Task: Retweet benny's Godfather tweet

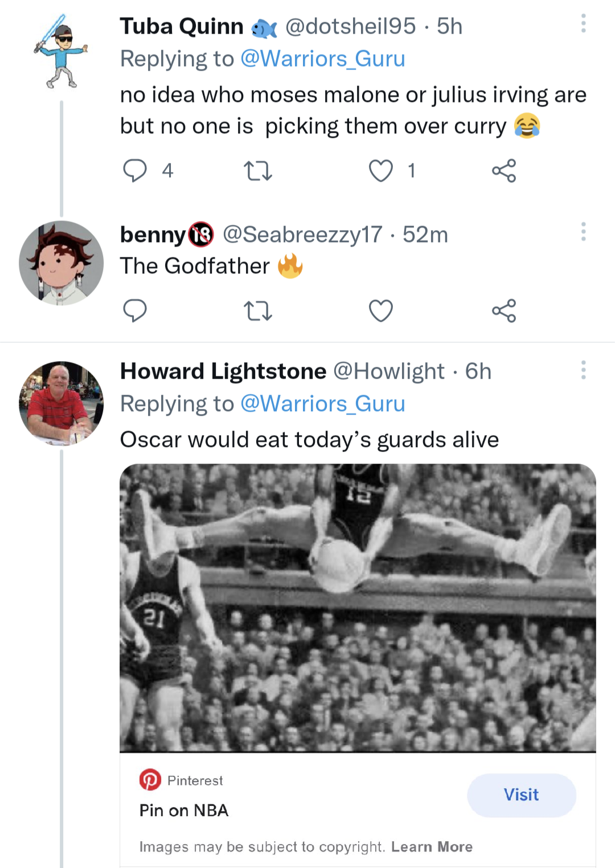Action: (x=258, y=310)
